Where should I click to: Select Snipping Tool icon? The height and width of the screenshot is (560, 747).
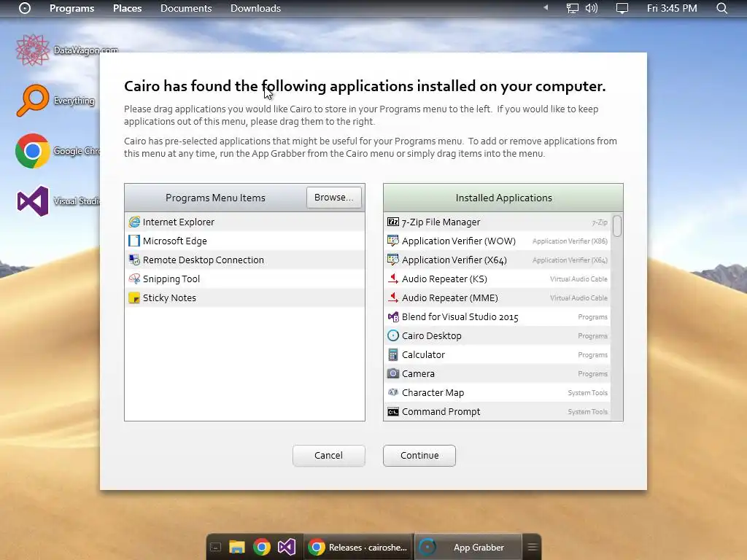point(134,279)
